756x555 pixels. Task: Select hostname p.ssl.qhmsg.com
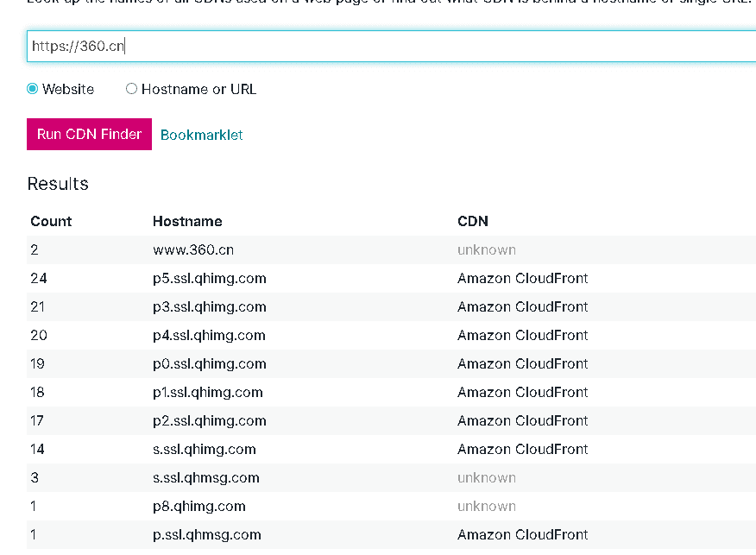(207, 534)
